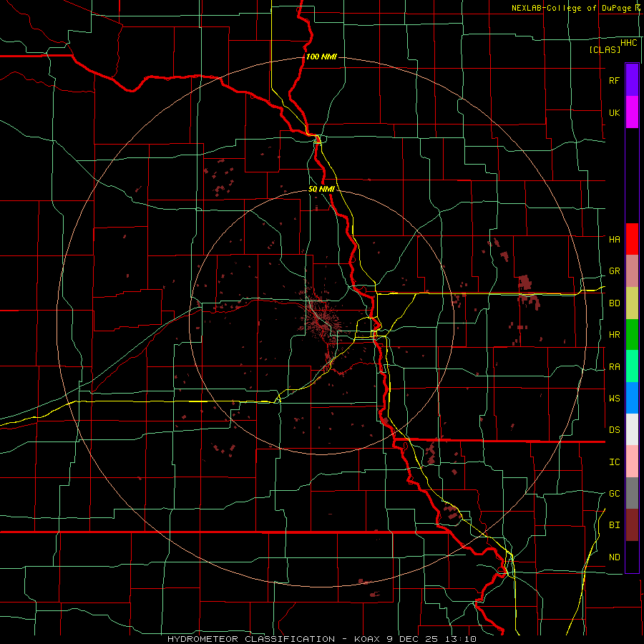The height and width of the screenshot is (644, 644).
Task: Click the 9 DEC 25 date text
Action: pos(412,639)
